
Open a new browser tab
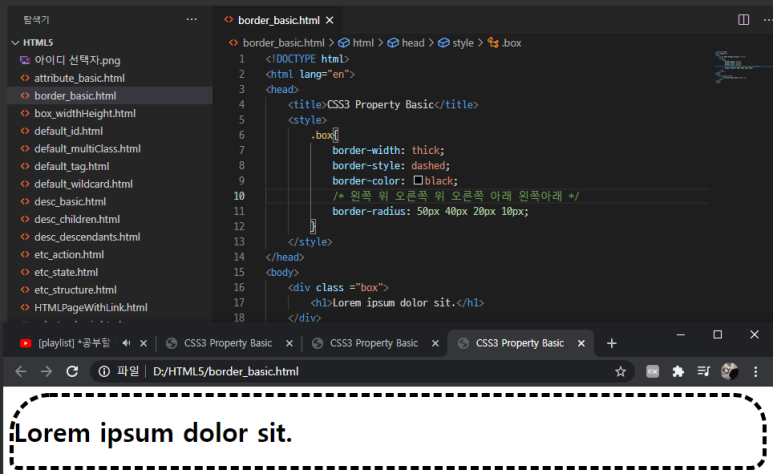pyautogui.click(x=611, y=343)
